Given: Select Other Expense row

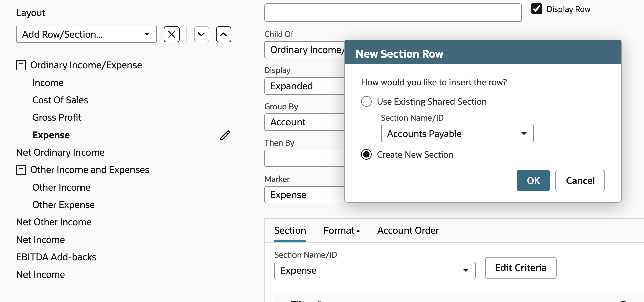Looking at the screenshot, I should tap(63, 205).
